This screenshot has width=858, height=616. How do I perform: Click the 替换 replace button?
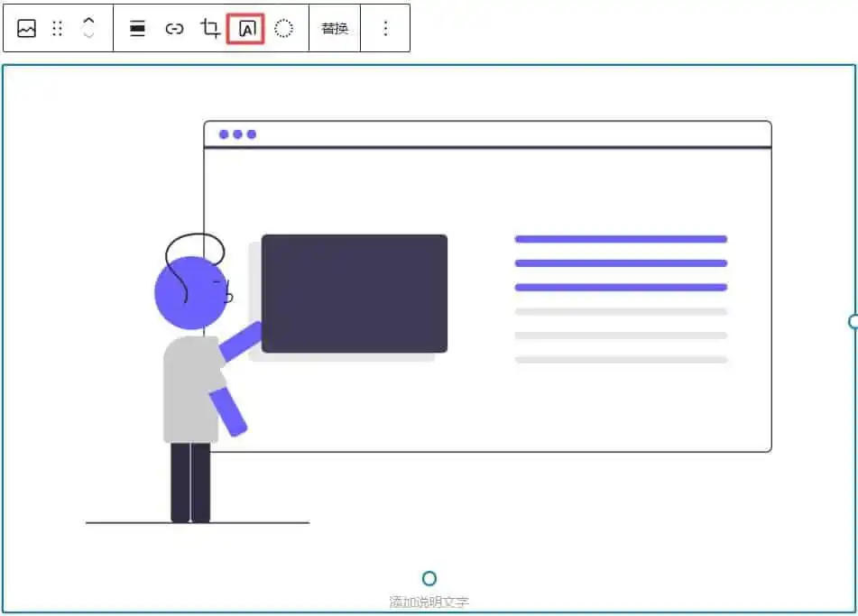(x=335, y=29)
